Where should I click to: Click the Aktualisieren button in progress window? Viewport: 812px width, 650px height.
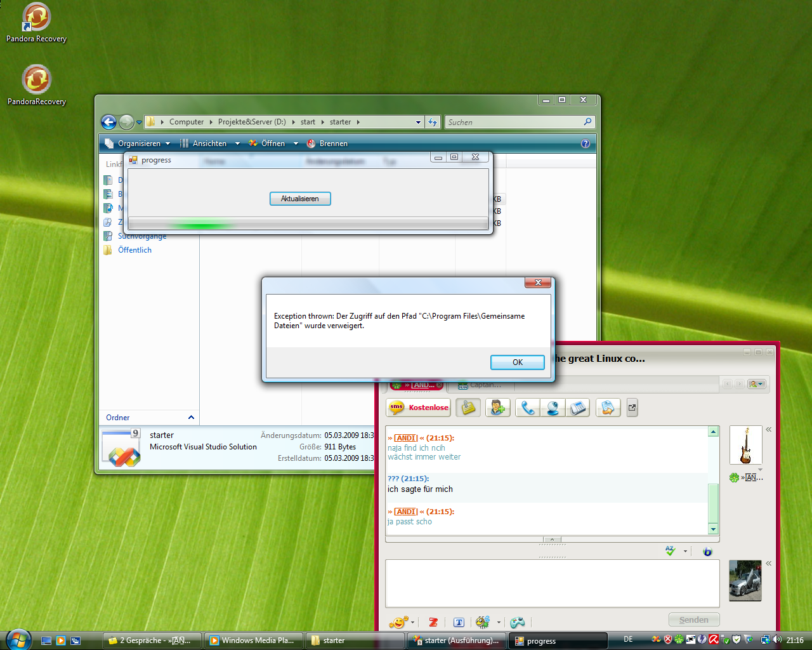tap(300, 199)
